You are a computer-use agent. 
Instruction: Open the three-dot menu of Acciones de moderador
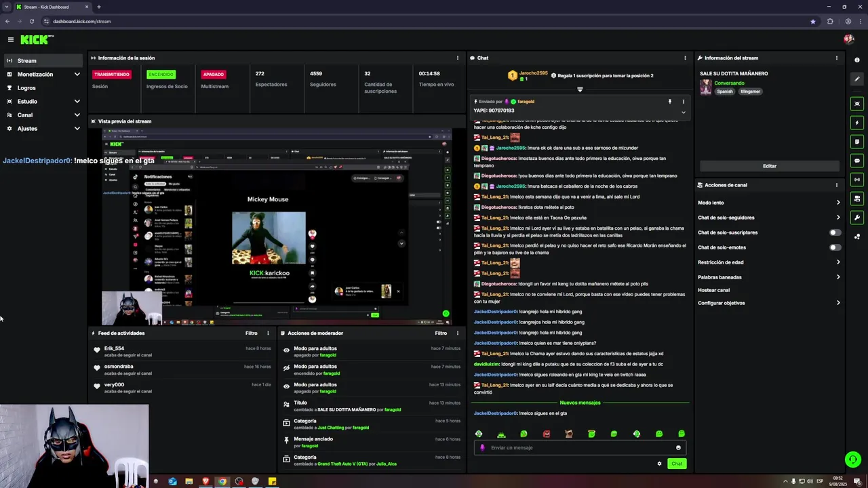tap(457, 333)
